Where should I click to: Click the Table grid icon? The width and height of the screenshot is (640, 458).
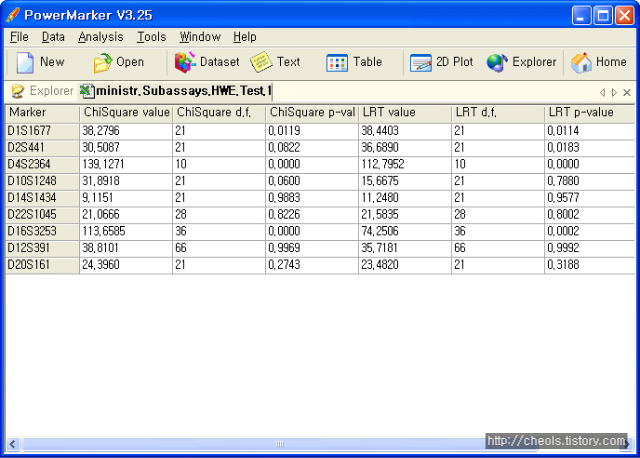point(337,63)
